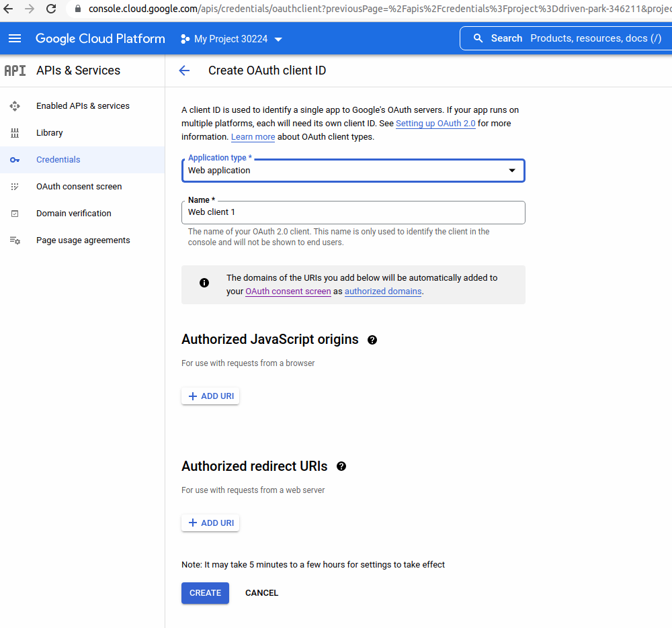672x628 pixels.
Task: Click the Library sidebar icon
Action: (15, 133)
